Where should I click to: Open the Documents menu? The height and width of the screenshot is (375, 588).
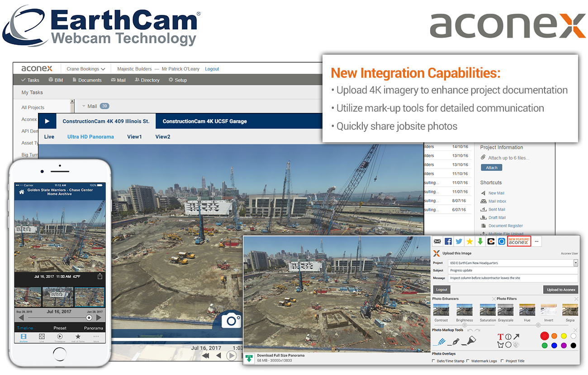tap(86, 80)
